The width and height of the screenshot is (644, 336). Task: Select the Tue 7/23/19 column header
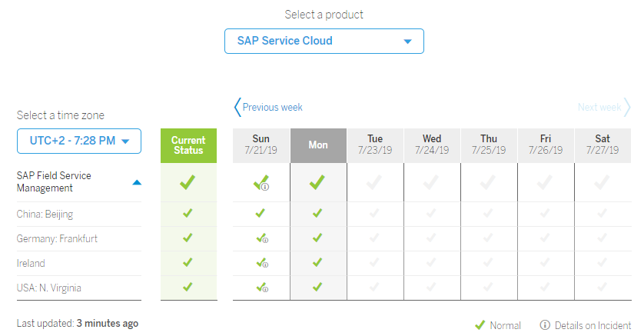[375, 145]
